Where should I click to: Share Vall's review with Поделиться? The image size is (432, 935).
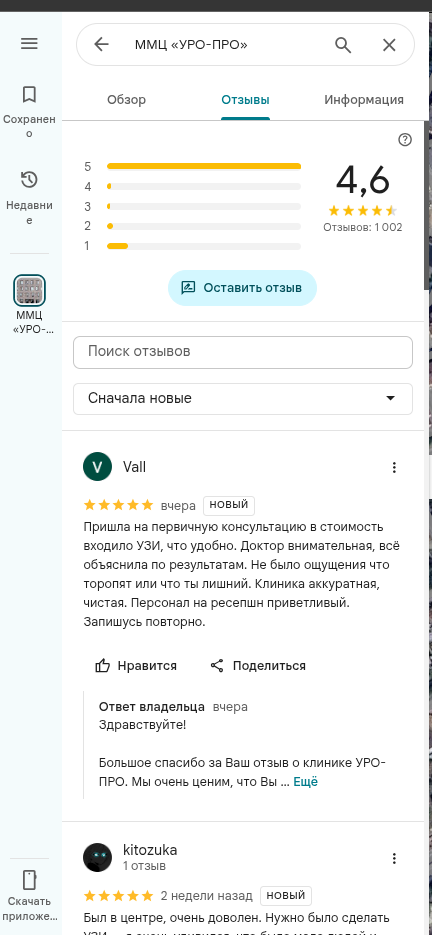tap(258, 665)
